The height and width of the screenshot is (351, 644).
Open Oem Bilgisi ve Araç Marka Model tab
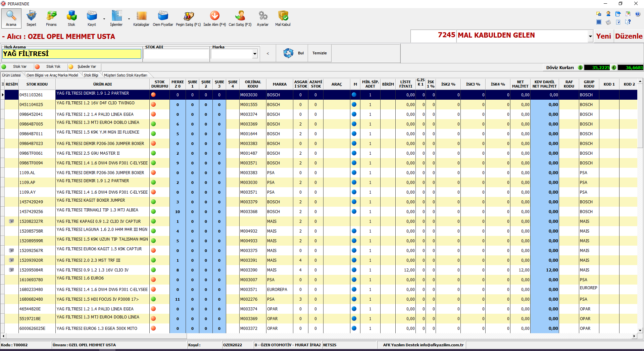52,75
